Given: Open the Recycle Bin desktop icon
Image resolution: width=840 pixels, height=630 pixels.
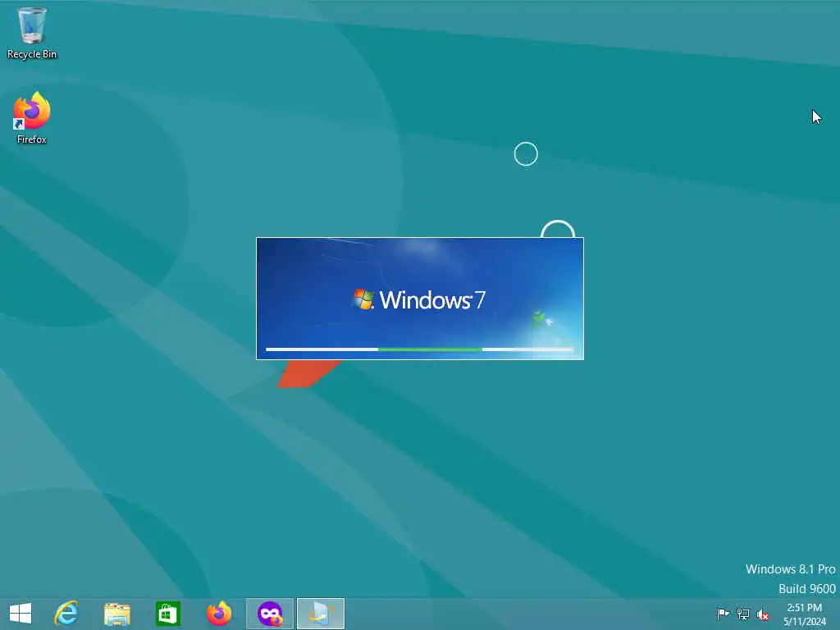Looking at the screenshot, I should (x=32, y=33).
